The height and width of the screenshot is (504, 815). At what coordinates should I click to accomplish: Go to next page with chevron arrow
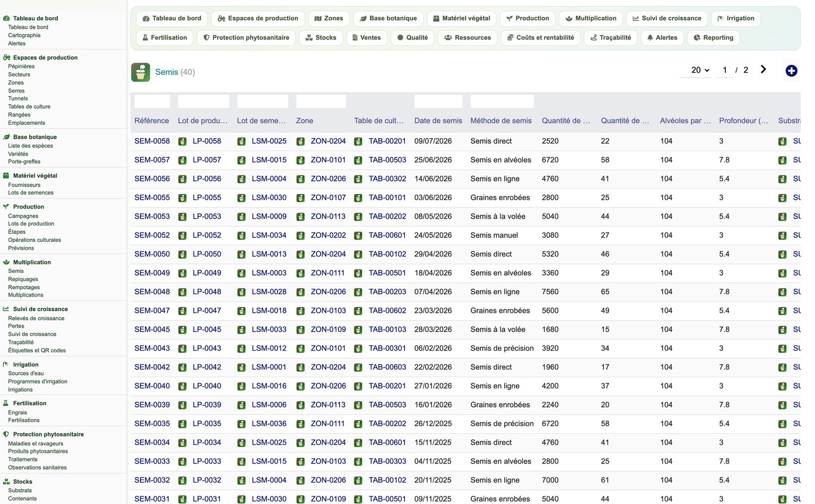click(x=763, y=69)
